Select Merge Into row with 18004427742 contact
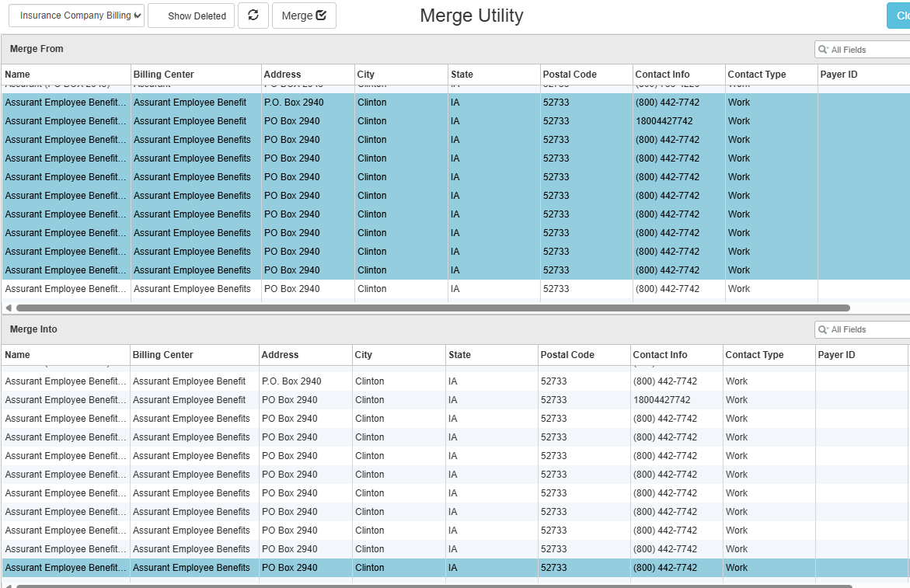Screen dimensions: 910x588 click(x=455, y=400)
